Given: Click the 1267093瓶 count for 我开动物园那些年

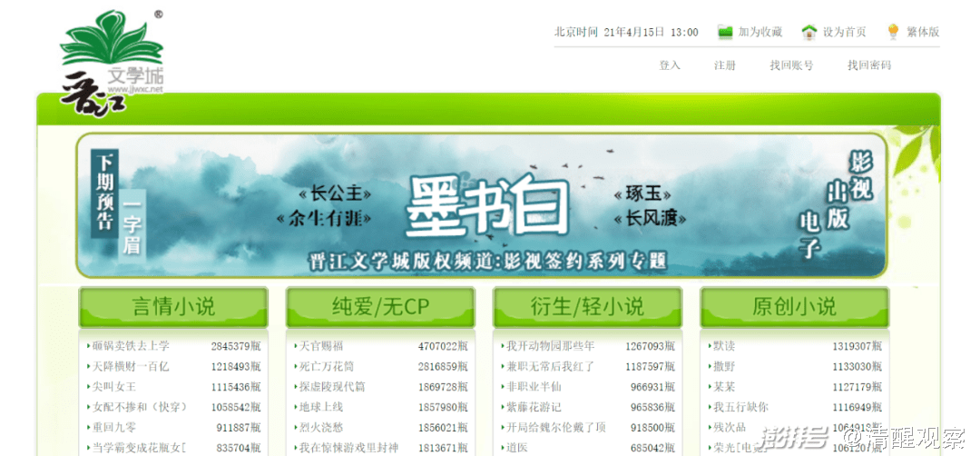Looking at the screenshot, I should coord(650,346).
